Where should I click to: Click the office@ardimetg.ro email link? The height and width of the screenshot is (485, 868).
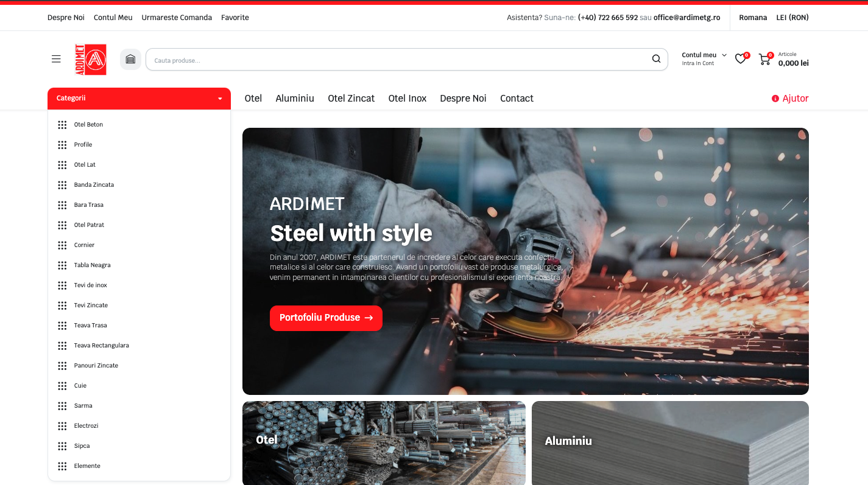pos(687,18)
